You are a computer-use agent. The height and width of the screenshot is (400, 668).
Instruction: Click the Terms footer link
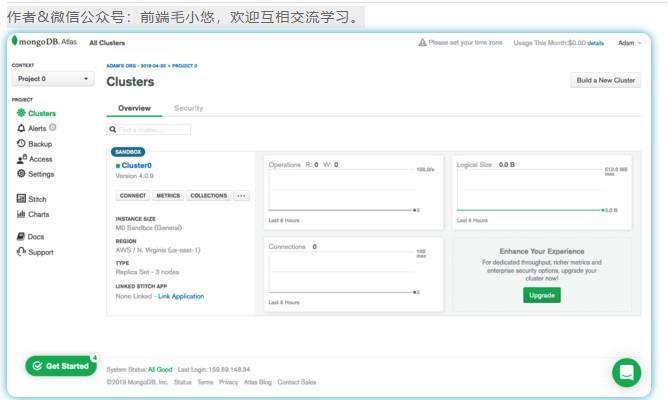point(205,382)
